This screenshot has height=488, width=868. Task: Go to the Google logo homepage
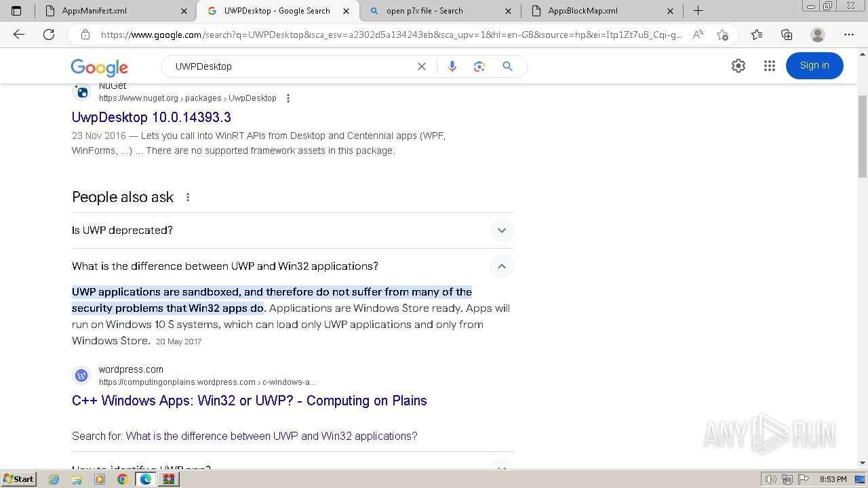point(100,66)
